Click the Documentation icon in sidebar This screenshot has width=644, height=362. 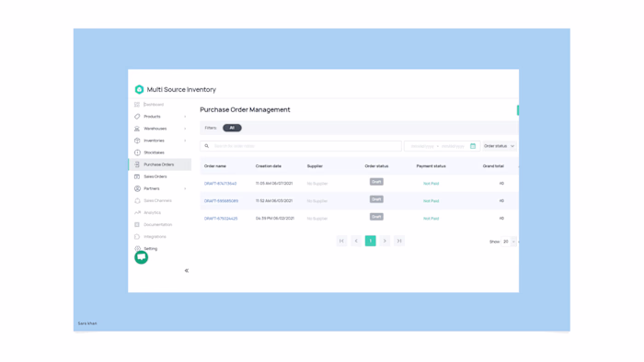137,225
